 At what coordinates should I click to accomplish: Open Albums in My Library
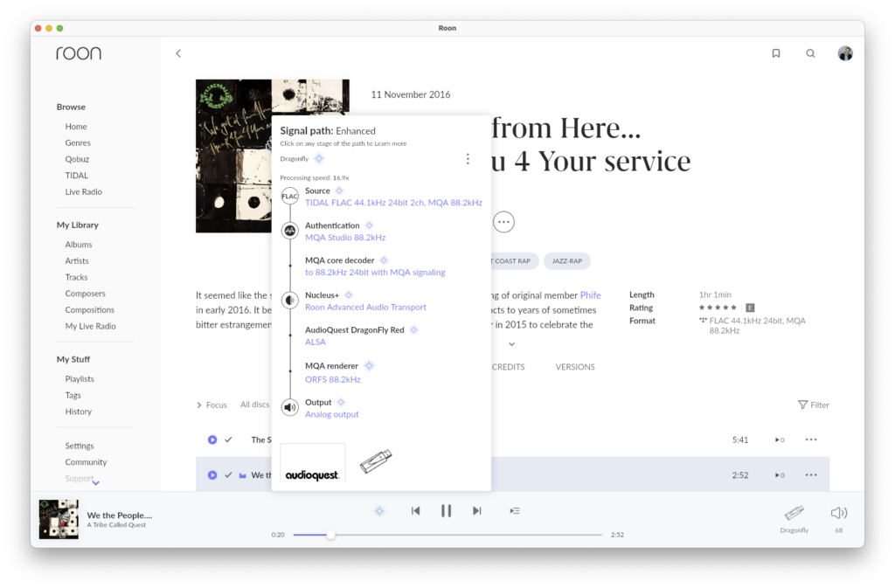(78, 244)
